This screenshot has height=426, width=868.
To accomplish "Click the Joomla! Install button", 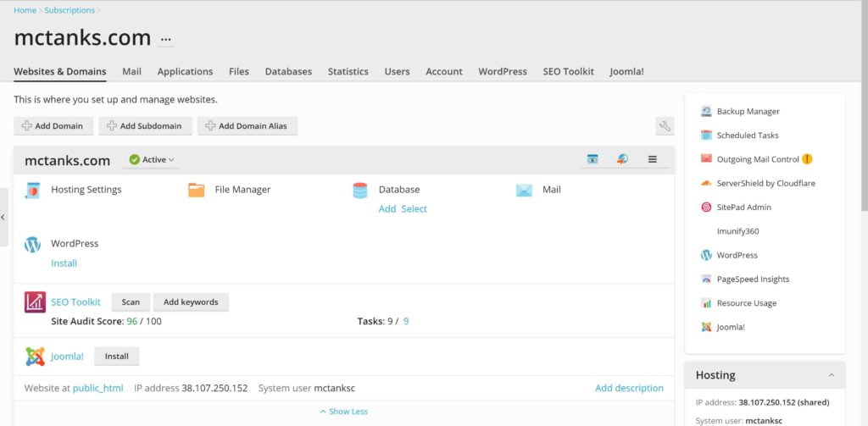I will click(x=117, y=357).
